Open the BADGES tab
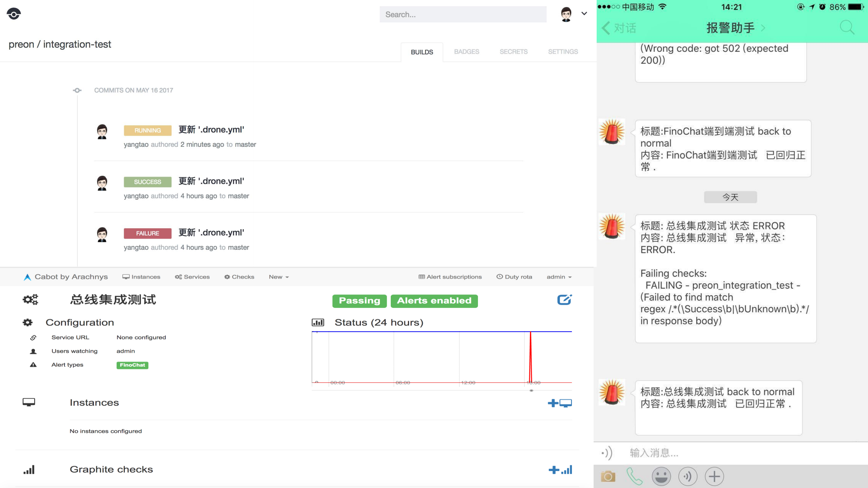 [466, 52]
